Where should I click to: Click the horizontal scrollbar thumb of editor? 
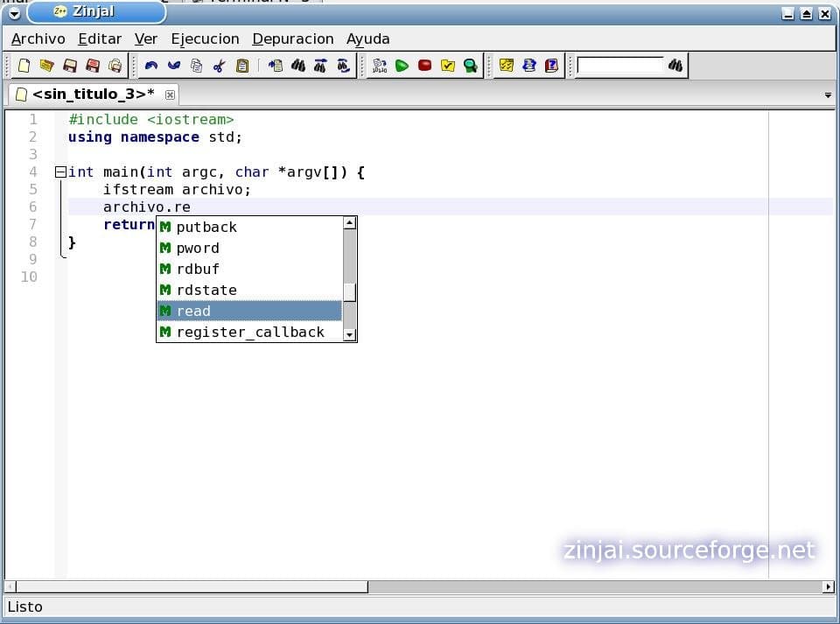(192, 586)
